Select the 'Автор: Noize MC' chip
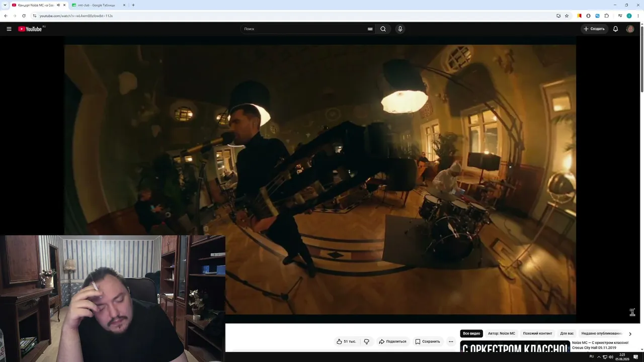This screenshot has height=362, width=644. (x=502, y=333)
